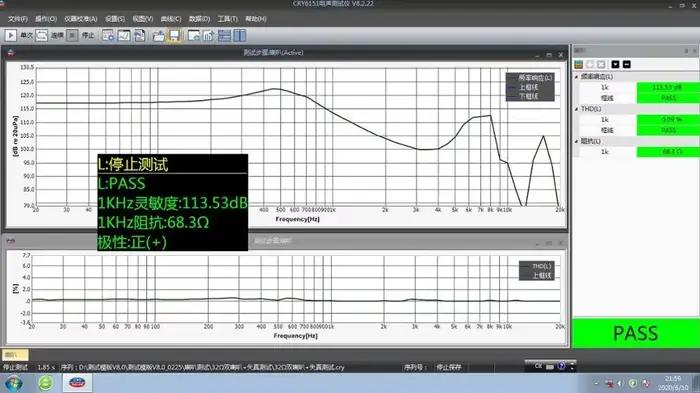This screenshot has width=700, height=393.
Task: Open the 帮助(H) menu
Action: point(256,19)
